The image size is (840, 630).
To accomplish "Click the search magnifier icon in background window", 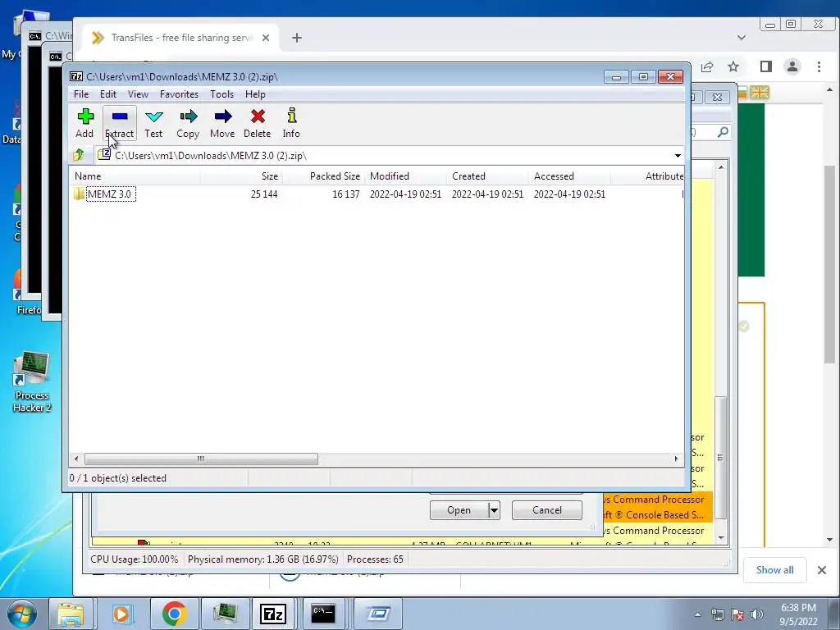I will coord(723,132).
